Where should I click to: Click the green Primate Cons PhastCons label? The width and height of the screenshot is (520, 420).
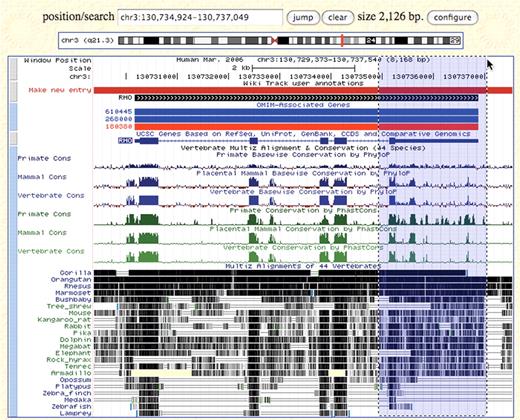(44, 214)
